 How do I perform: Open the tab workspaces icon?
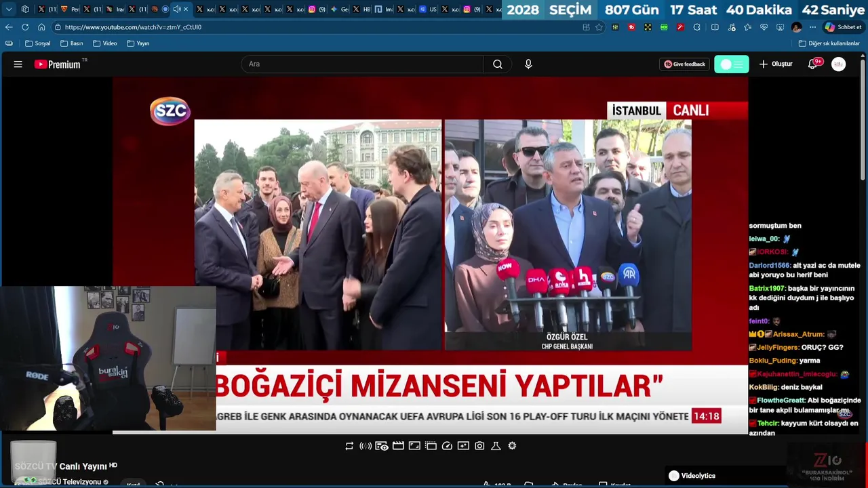click(x=25, y=9)
